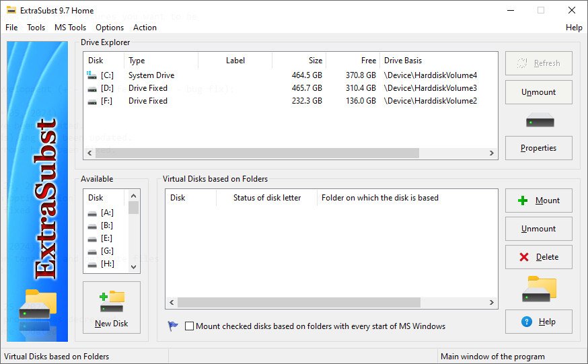Click Unmount in Virtual Disks section
The image size is (588, 364).
point(538,229)
